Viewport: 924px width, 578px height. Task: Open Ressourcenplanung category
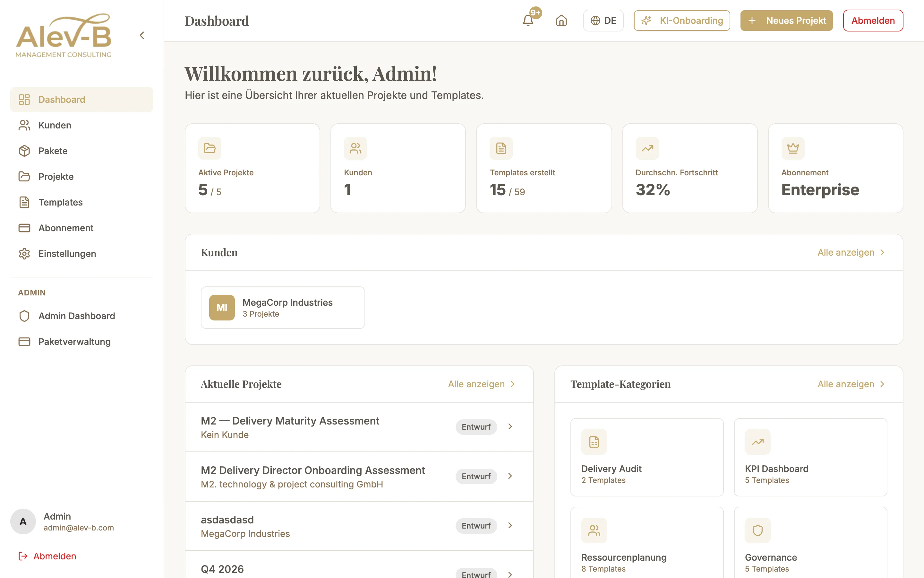647,543
